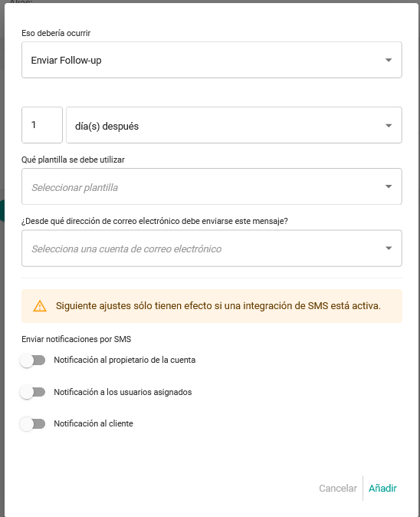Click the number of days input field

click(42, 125)
